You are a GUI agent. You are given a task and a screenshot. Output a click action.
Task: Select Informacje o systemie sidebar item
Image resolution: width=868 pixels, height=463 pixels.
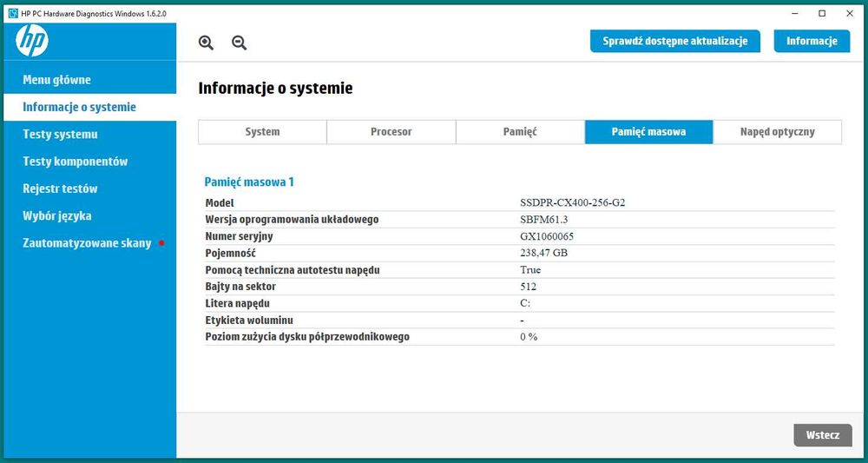coord(89,107)
